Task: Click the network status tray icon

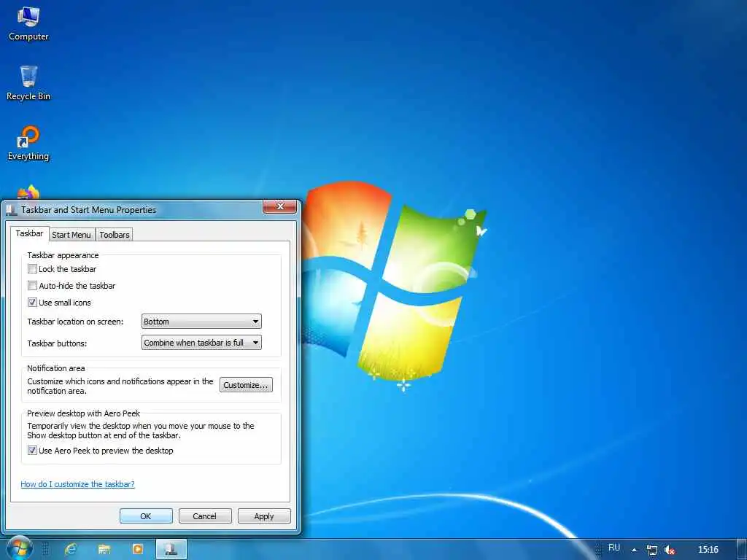Action: tap(651, 550)
